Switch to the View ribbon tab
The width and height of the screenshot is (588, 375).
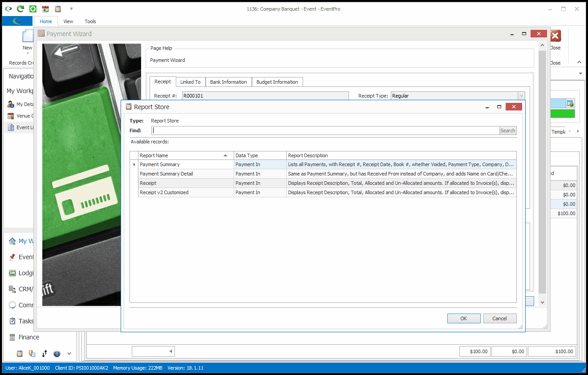coord(68,21)
